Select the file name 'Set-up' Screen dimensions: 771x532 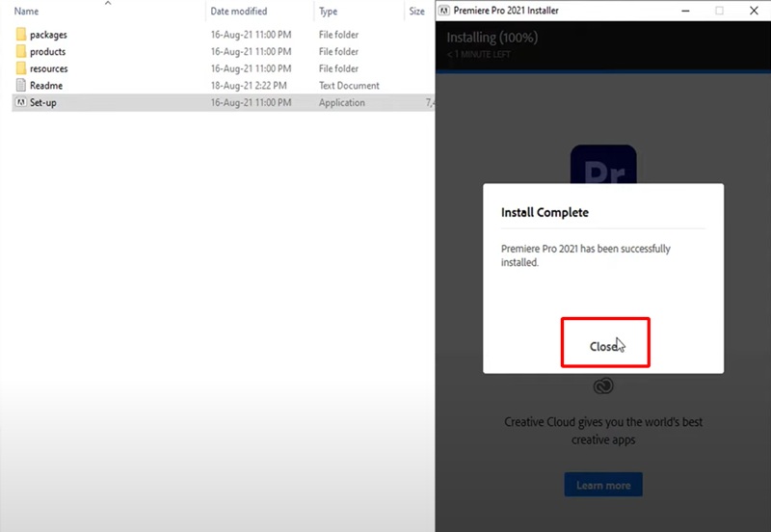tap(42, 102)
